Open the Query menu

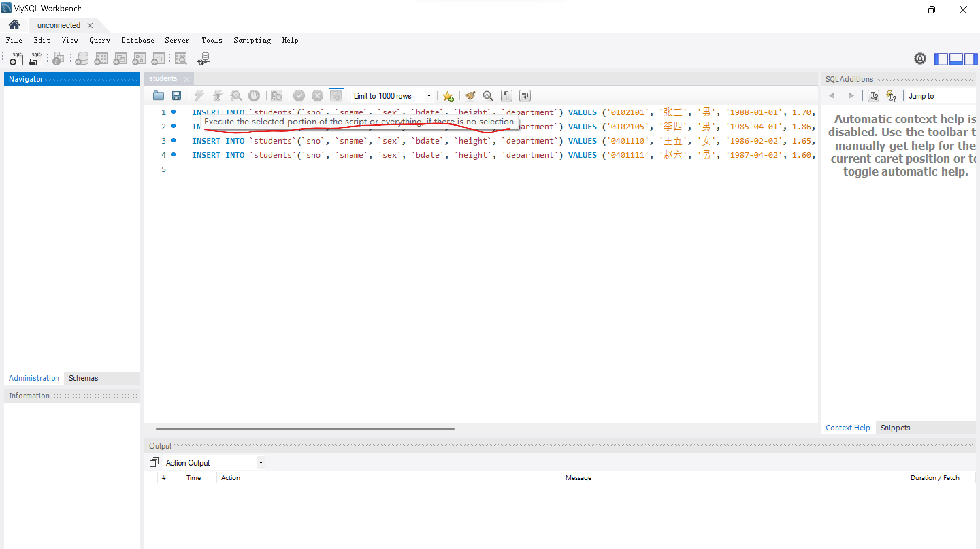pos(100,40)
